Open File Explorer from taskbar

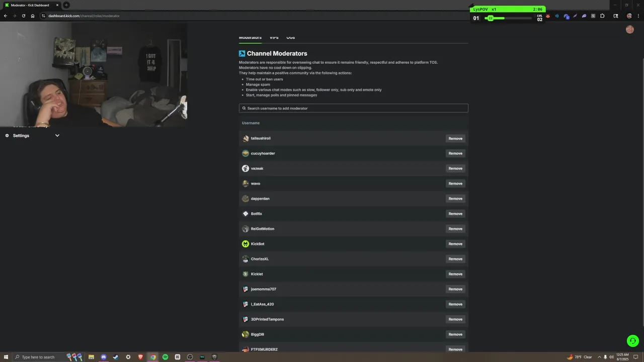[91, 357]
